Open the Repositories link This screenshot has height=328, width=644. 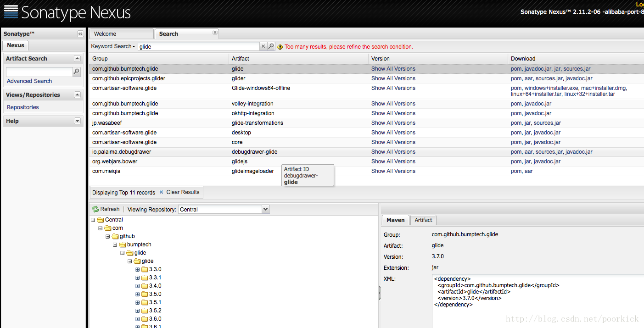23,107
